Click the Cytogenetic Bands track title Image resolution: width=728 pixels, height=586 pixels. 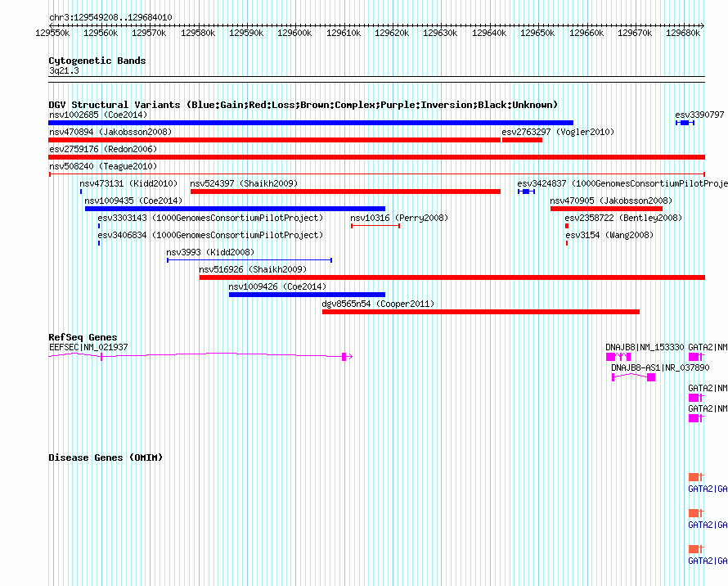(97, 61)
